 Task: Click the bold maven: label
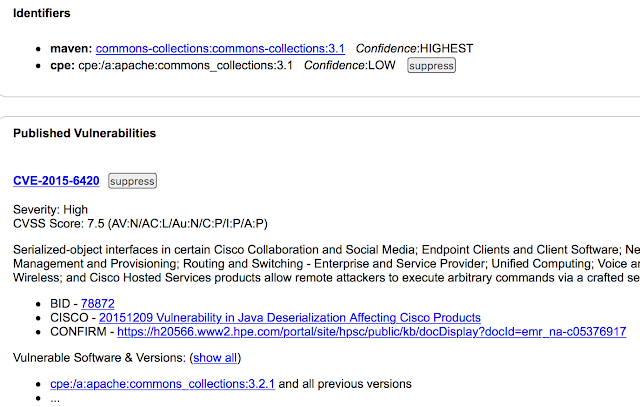coord(71,49)
